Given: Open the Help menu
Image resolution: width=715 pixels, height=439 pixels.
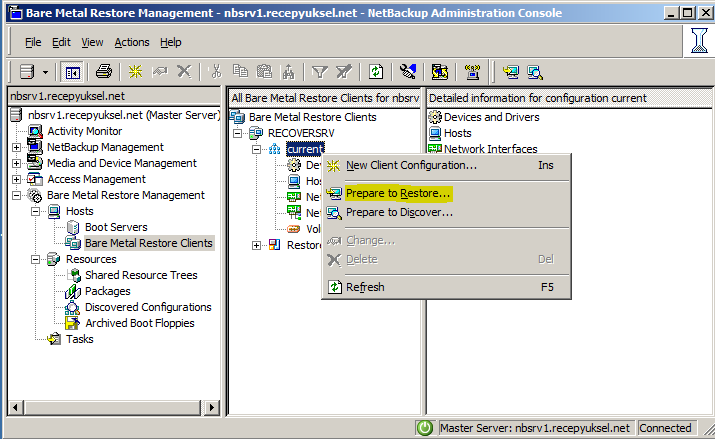Looking at the screenshot, I should click(171, 42).
